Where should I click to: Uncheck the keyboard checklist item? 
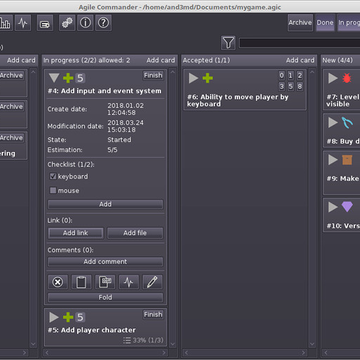53,176
